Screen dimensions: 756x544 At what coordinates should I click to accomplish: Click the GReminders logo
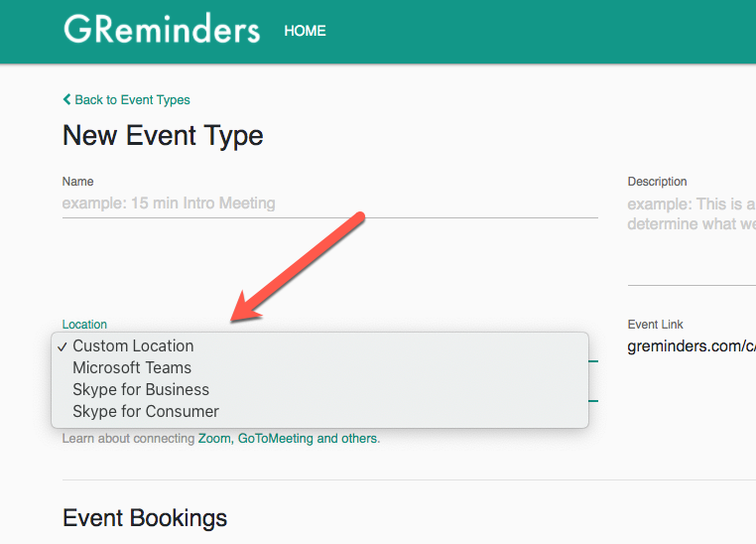point(162,30)
